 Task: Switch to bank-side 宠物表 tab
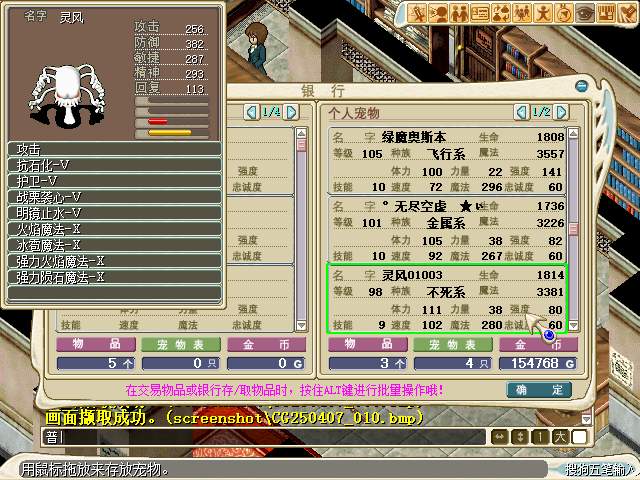(181, 345)
